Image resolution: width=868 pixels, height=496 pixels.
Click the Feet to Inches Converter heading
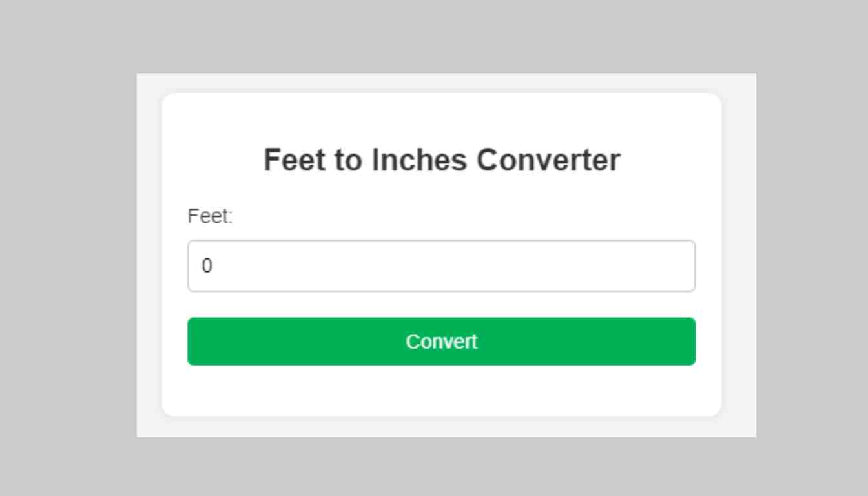point(441,159)
